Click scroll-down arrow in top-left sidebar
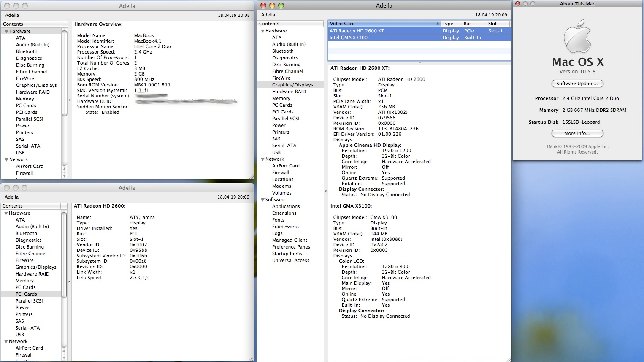Image resolution: width=644 pixels, height=362 pixels. pyautogui.click(x=65, y=176)
